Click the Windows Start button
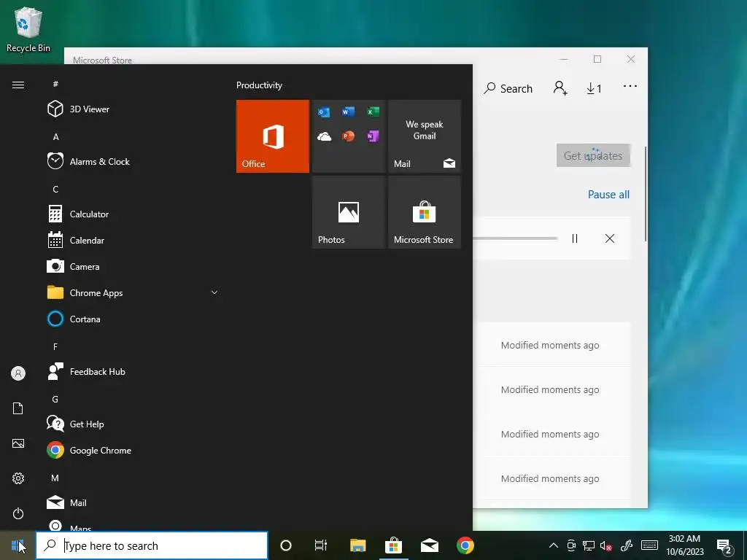This screenshot has width=747, height=560. pos(18,545)
